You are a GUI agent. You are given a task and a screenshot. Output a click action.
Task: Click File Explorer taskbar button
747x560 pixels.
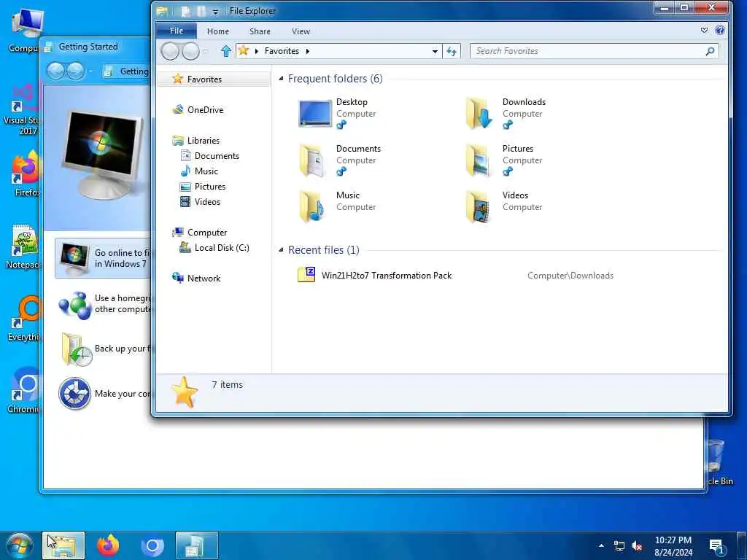pos(63,545)
